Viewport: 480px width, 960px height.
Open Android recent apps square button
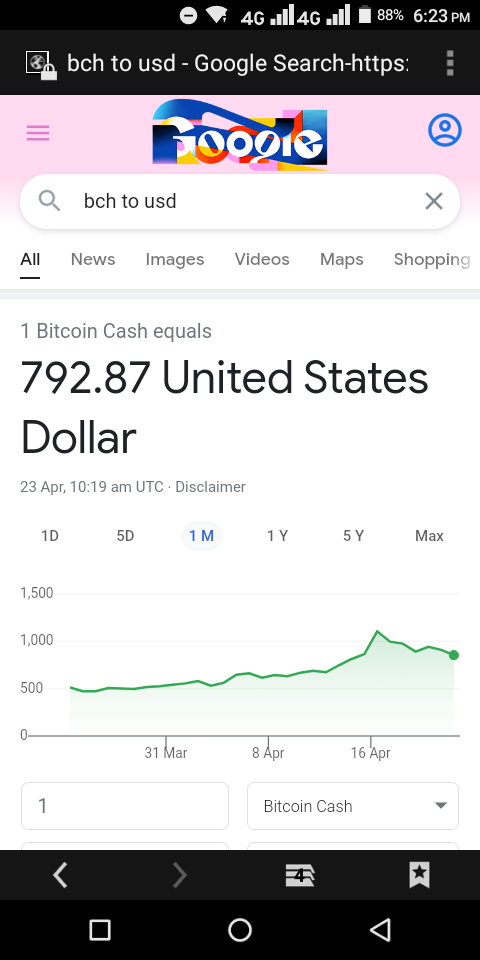point(100,930)
